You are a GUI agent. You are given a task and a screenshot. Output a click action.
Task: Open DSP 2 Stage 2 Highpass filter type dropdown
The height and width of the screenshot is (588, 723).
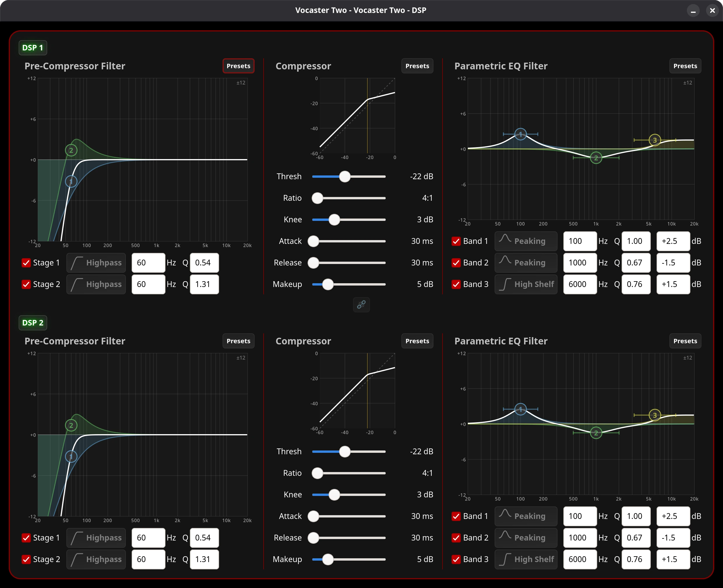pos(96,559)
